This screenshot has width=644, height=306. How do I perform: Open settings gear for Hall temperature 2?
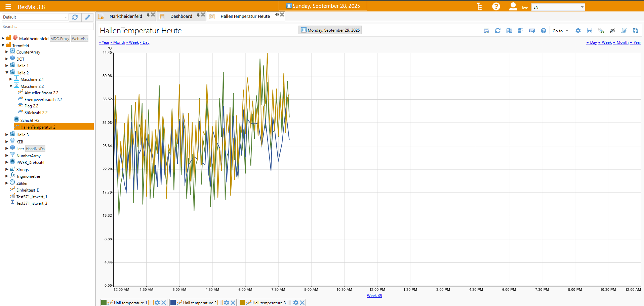coord(227,303)
